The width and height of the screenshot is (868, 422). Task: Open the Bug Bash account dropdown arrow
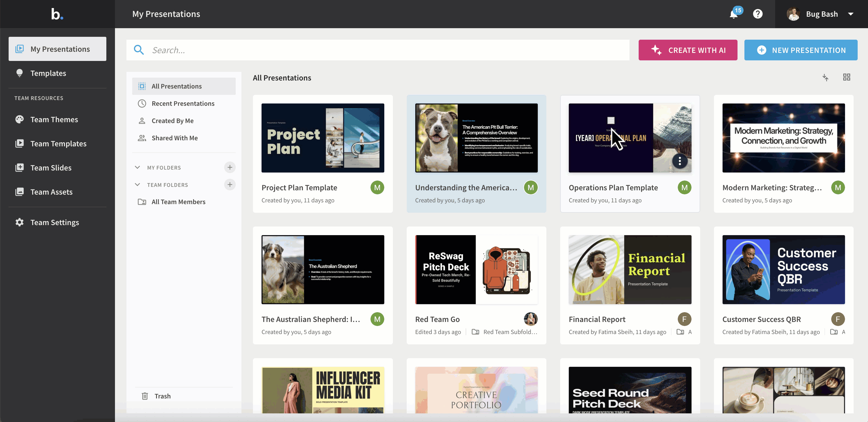pos(850,14)
